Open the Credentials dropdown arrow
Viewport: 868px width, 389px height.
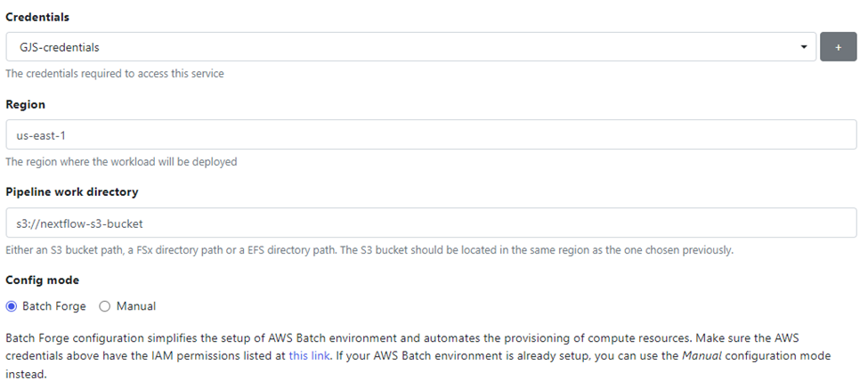804,46
